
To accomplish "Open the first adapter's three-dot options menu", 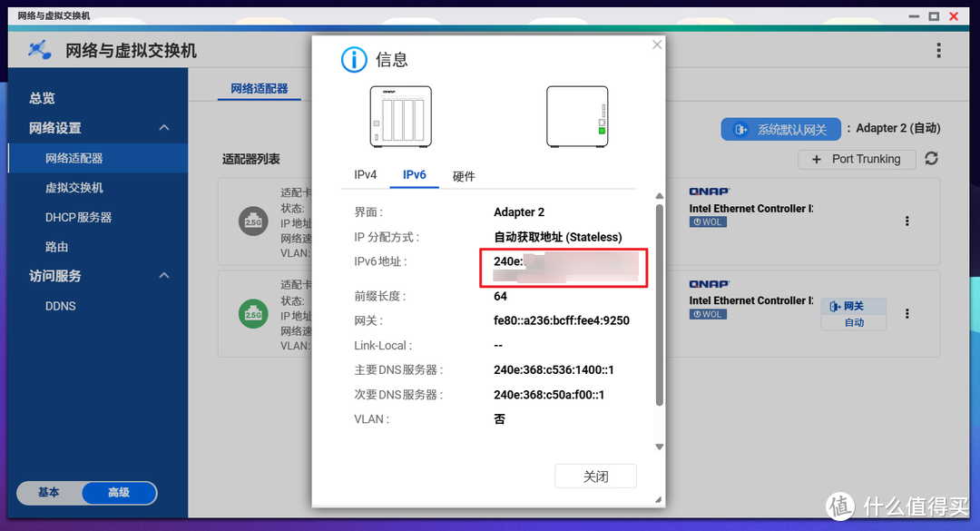I will [x=906, y=221].
